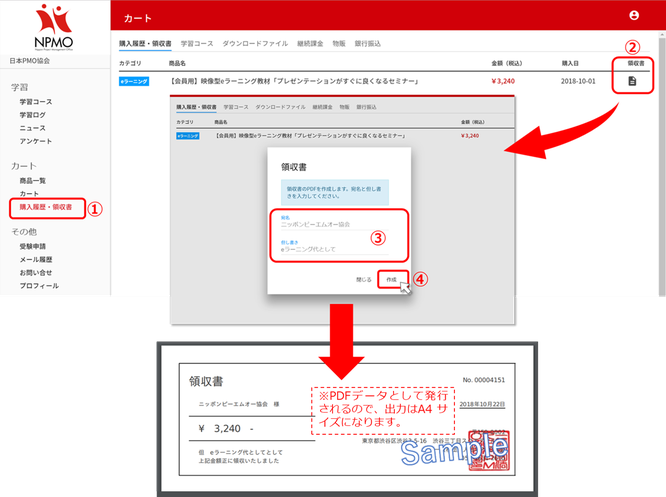Click the ¥3,240 price in top row
The height and width of the screenshot is (497, 666).
click(x=503, y=81)
